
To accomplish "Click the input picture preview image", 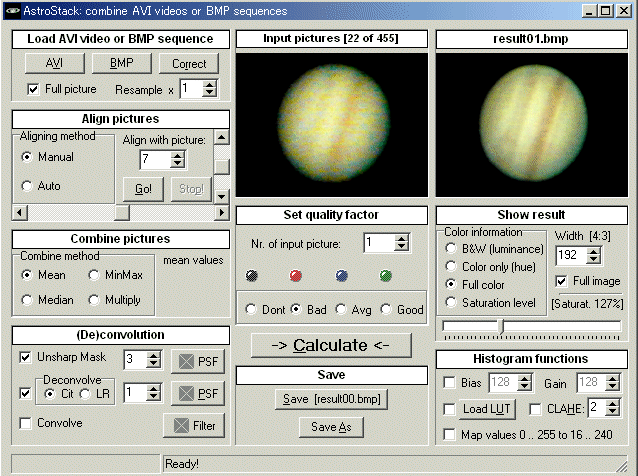I will 332,125.
